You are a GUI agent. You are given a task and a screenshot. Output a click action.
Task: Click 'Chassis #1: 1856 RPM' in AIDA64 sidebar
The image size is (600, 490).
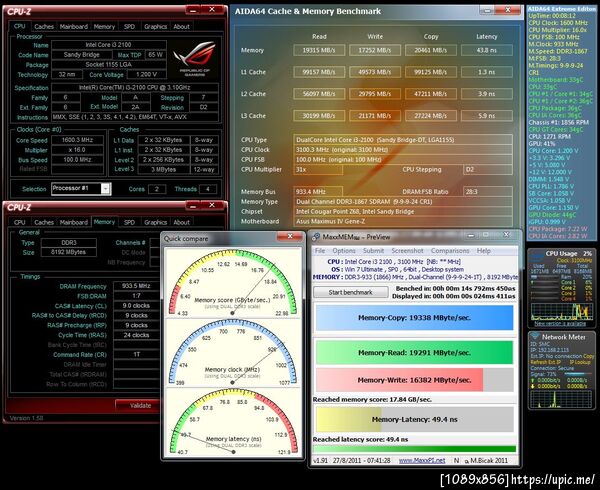[x=559, y=122]
